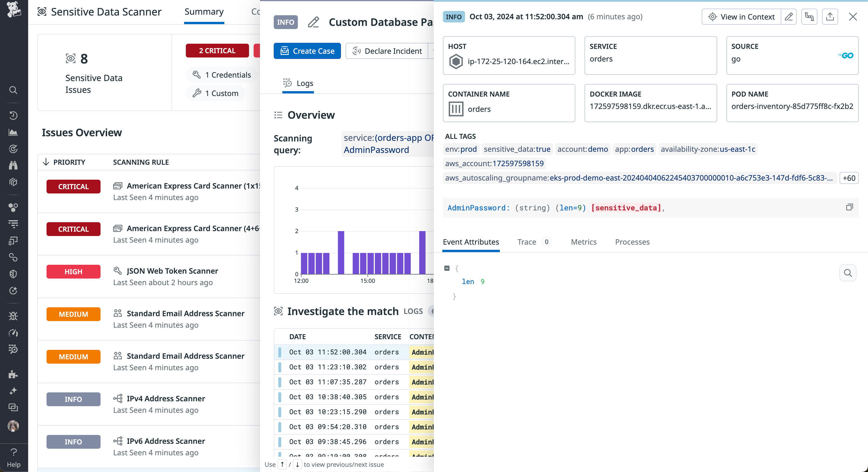Open the integrations puzzle icon in the sidebar

(x=13, y=374)
